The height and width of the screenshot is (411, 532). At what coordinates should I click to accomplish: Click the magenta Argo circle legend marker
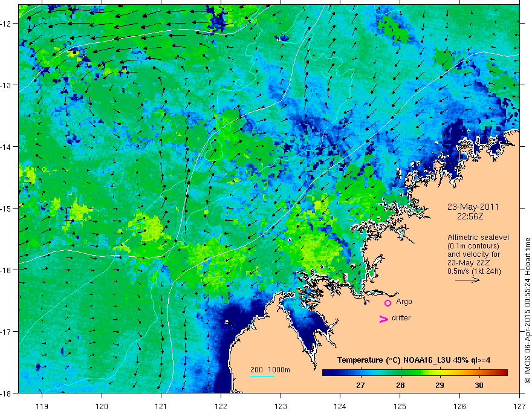pyautogui.click(x=388, y=303)
